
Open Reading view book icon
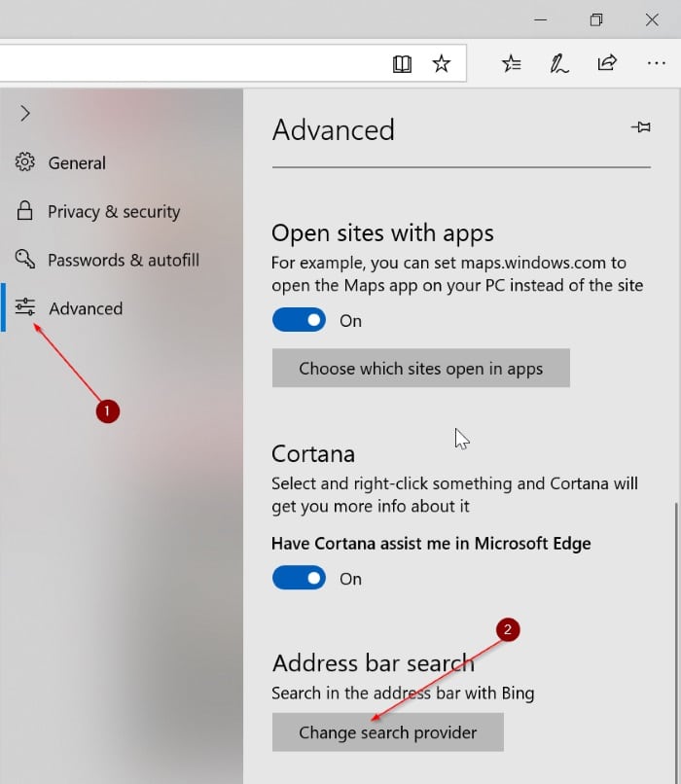pyautogui.click(x=402, y=64)
